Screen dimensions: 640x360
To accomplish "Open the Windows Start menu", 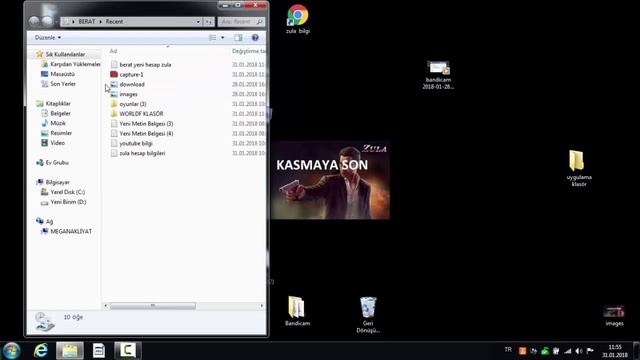I will pyautogui.click(x=11, y=351).
